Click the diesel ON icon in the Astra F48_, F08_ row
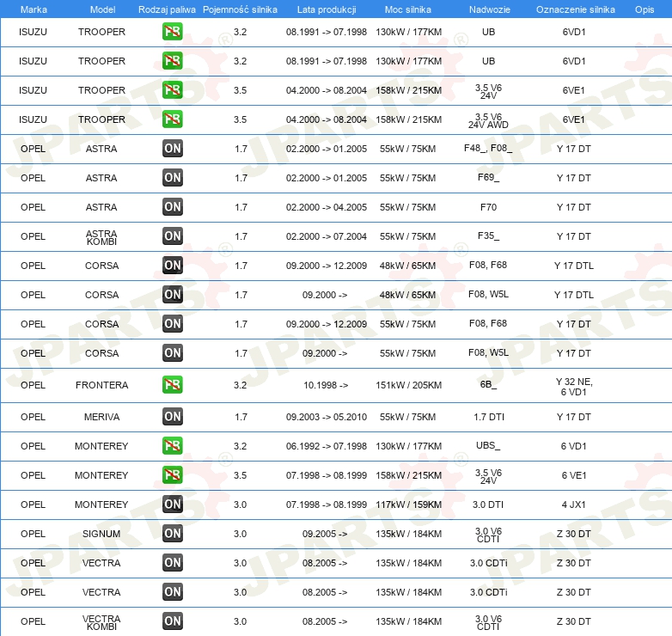The height and width of the screenshot is (636, 672). [172, 149]
